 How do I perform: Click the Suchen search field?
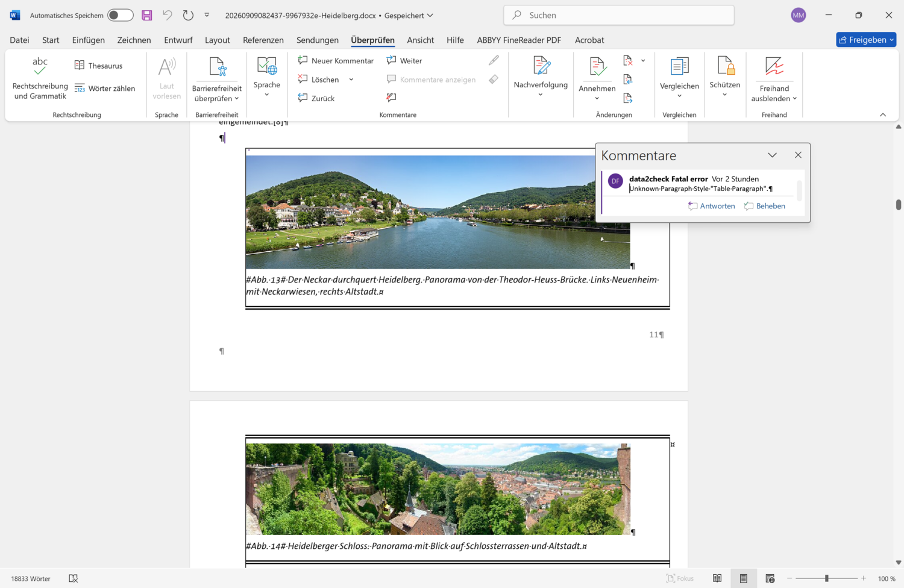(x=619, y=15)
